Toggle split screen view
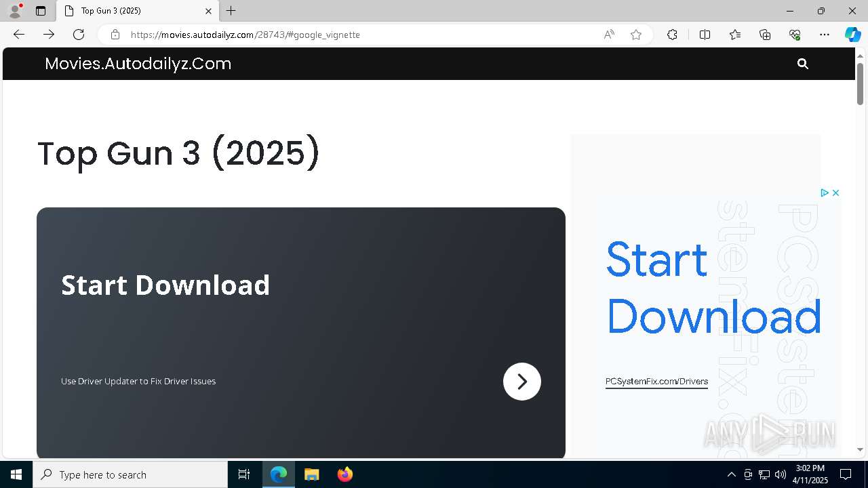This screenshot has height=488, width=868. click(705, 35)
